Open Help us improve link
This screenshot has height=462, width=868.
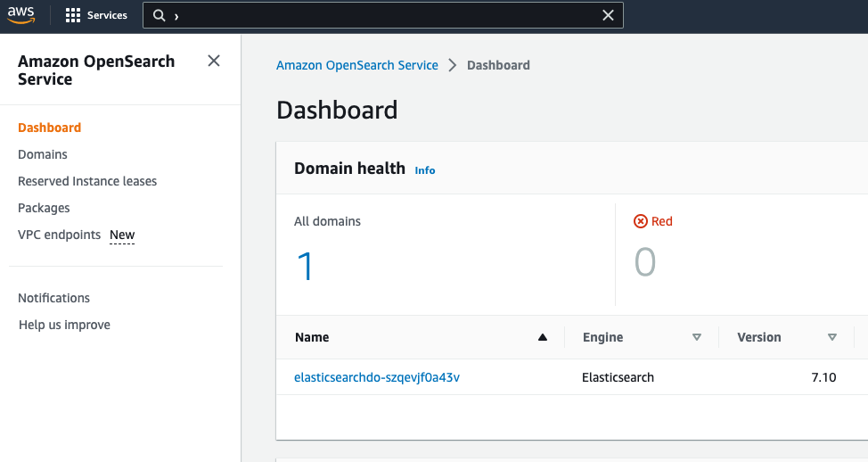click(x=64, y=325)
